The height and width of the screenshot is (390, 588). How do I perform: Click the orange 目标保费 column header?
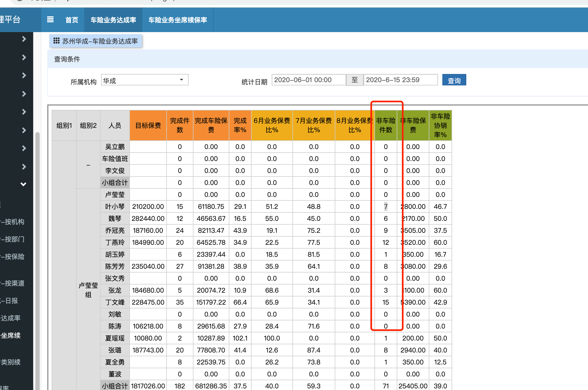coord(148,125)
